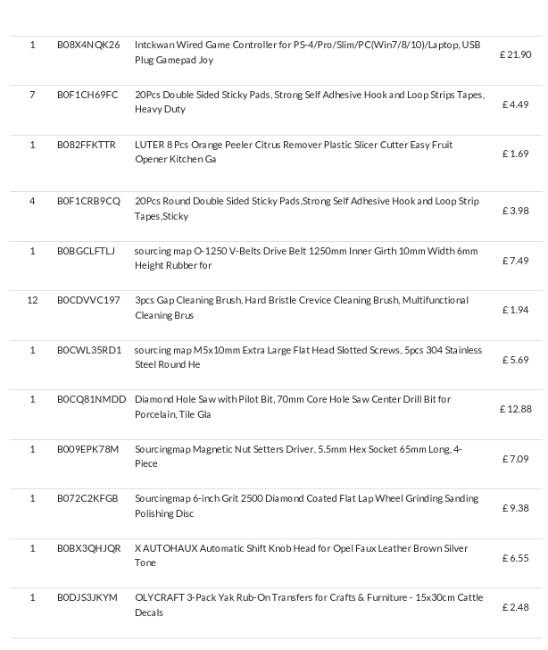Screen dimensions: 548x650
Task: Select product code B0F1CRB9CQ
Action: point(89,201)
